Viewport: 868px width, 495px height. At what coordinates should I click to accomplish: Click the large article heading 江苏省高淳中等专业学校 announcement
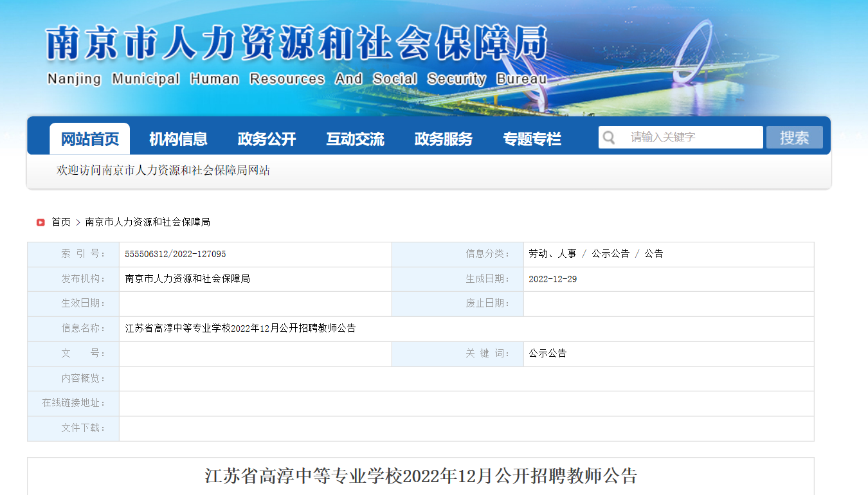(420, 476)
